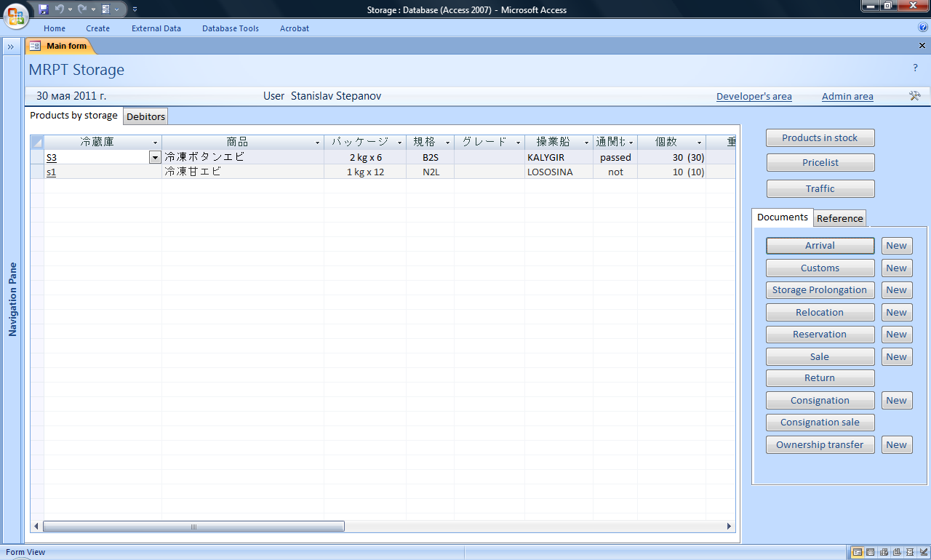The height and width of the screenshot is (560, 931).
Task: Switch to the Reference tab
Action: pos(840,218)
